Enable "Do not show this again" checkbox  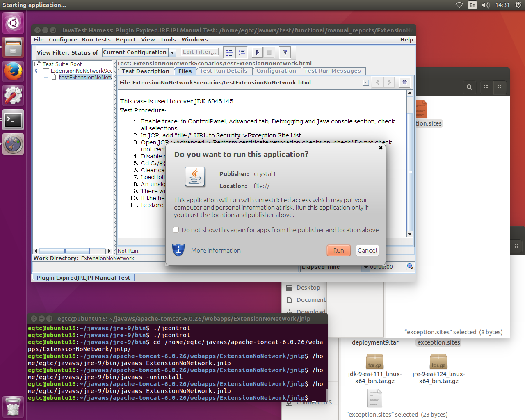coord(176,230)
